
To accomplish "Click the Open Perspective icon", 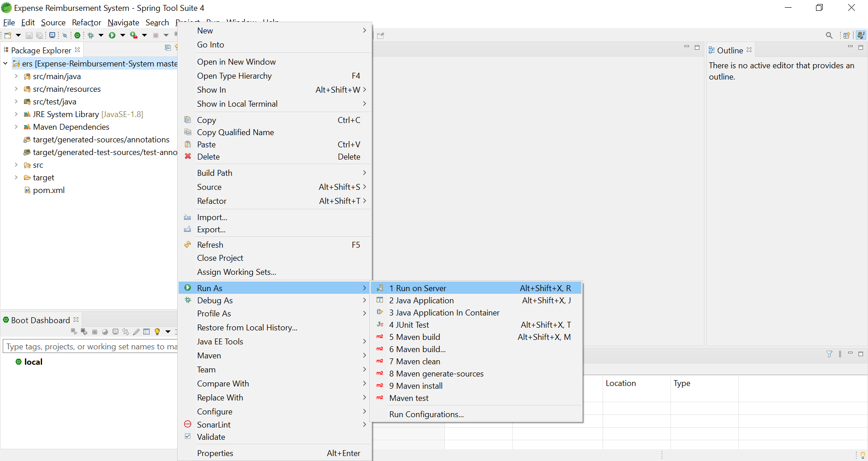I will click(x=847, y=35).
